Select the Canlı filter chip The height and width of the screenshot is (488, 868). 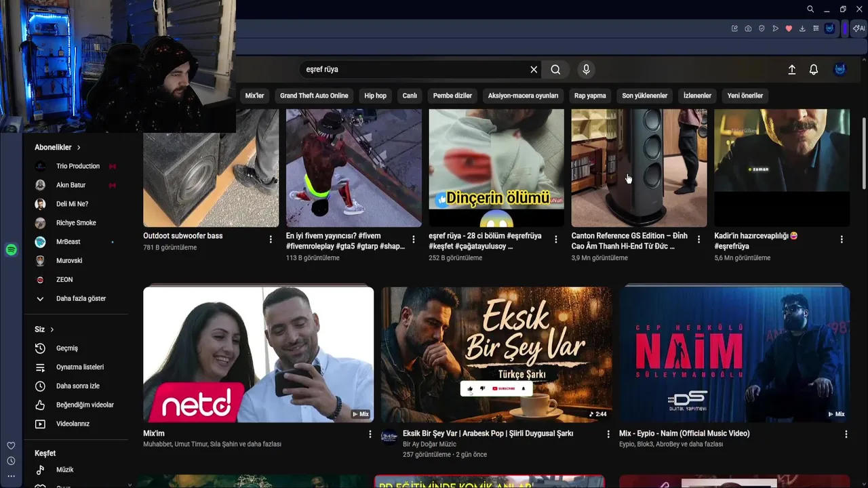click(410, 96)
